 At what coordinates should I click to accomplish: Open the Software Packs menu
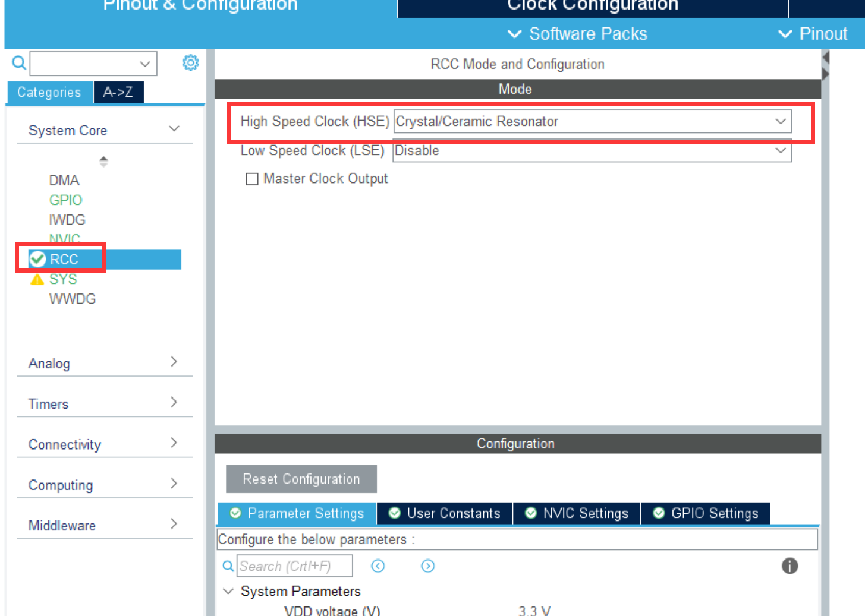(x=577, y=34)
